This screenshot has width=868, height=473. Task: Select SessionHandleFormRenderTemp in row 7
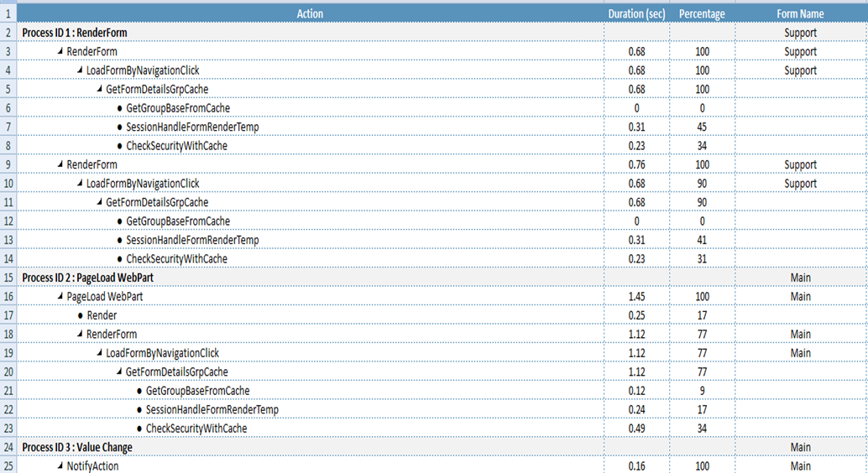[192, 127]
